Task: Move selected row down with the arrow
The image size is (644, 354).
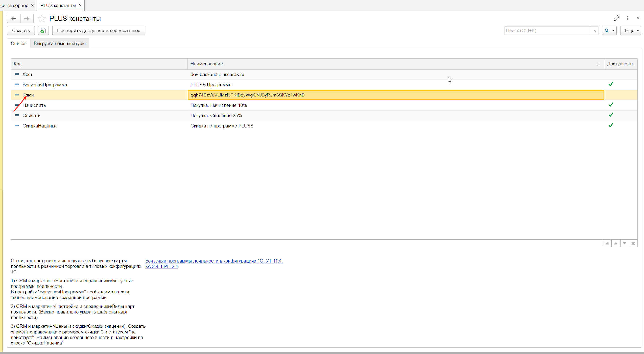Action: pos(624,243)
